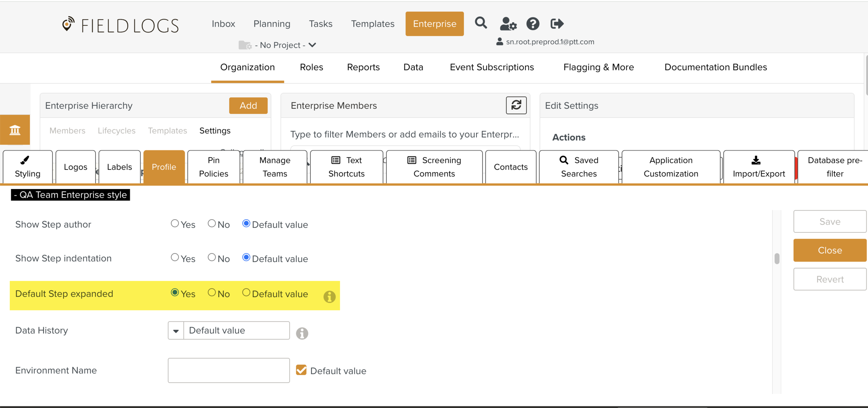Open the Pin Policies tab

click(214, 167)
